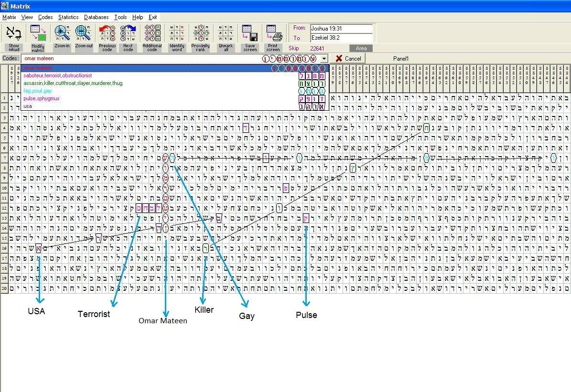This screenshot has width=571, height=392.
Task: Collapse the Codes dropdown arrow
Action: click(324, 59)
